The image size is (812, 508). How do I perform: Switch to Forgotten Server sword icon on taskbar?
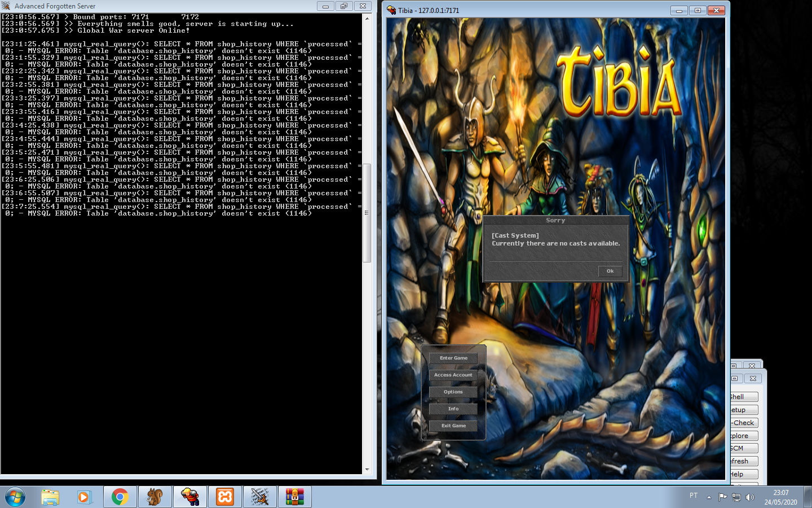[x=260, y=497]
